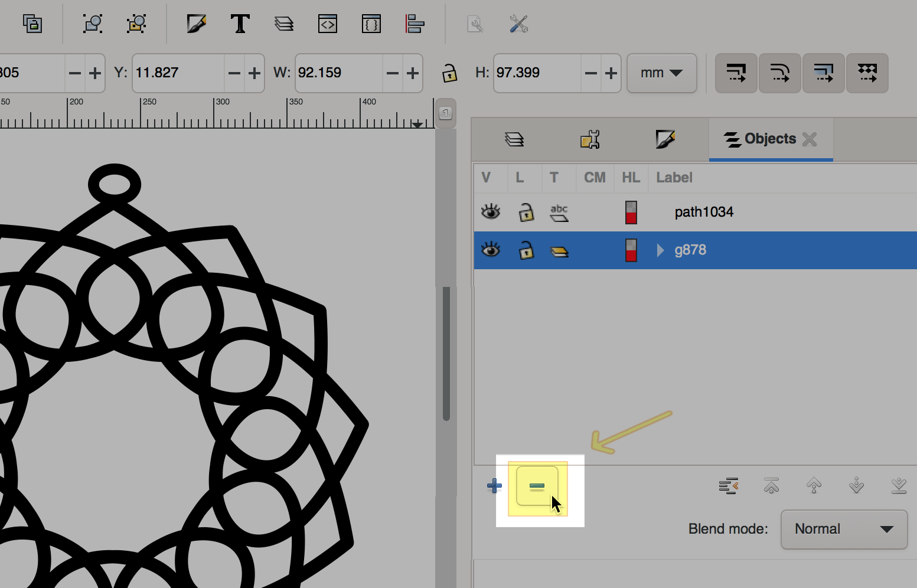Remove the selected object with minus button
Viewport: 917px width, 588px height.
(x=537, y=486)
